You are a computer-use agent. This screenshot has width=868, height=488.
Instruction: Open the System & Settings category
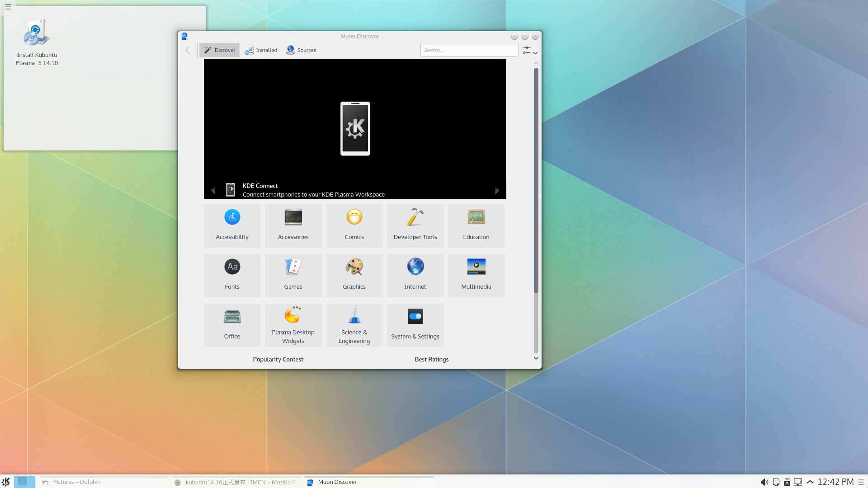tap(415, 325)
